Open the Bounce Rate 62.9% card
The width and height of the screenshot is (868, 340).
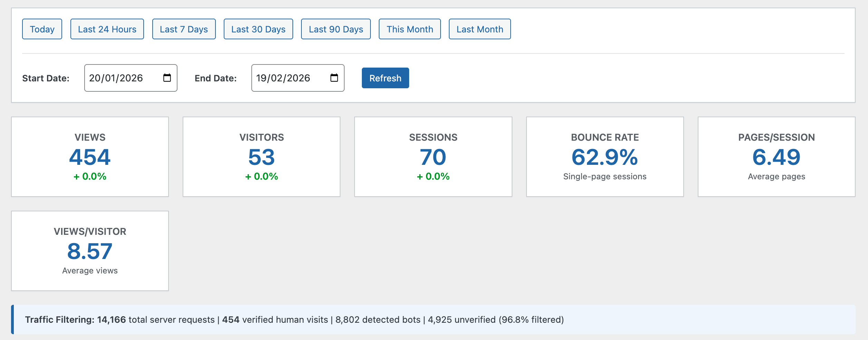click(605, 157)
